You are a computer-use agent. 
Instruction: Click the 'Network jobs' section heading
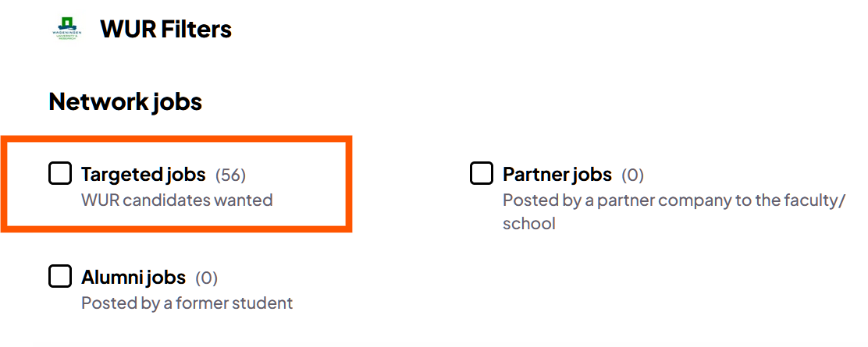coord(125,101)
